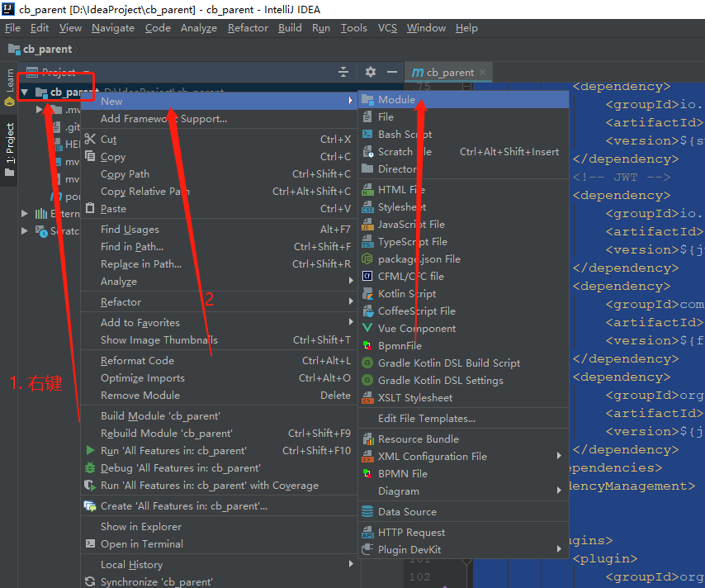Click the TypeScript File icon
This screenshot has height=588, width=705.
click(x=367, y=242)
